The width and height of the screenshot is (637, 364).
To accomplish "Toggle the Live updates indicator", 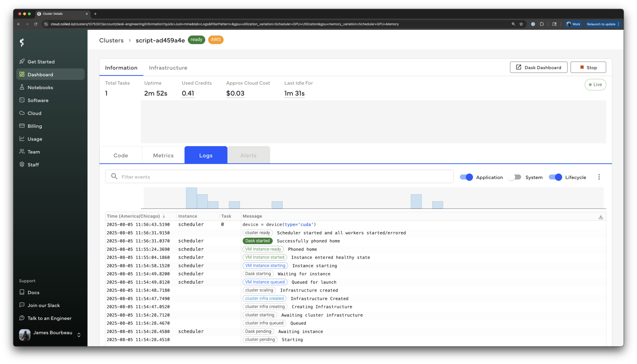I will [595, 85].
